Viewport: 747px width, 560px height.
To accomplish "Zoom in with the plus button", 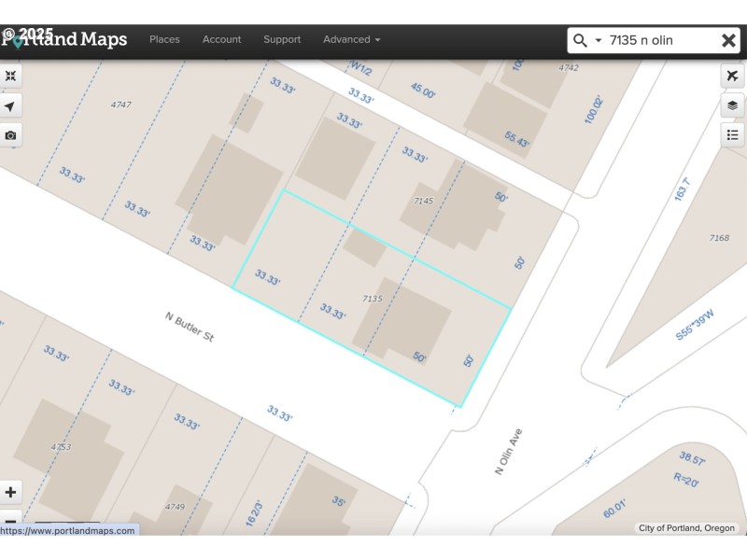I will point(11,492).
